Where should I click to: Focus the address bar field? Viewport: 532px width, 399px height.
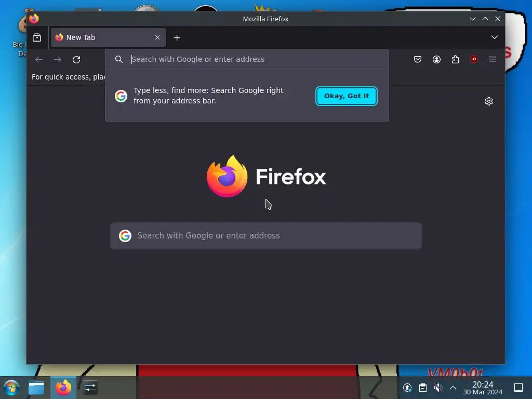(x=247, y=59)
